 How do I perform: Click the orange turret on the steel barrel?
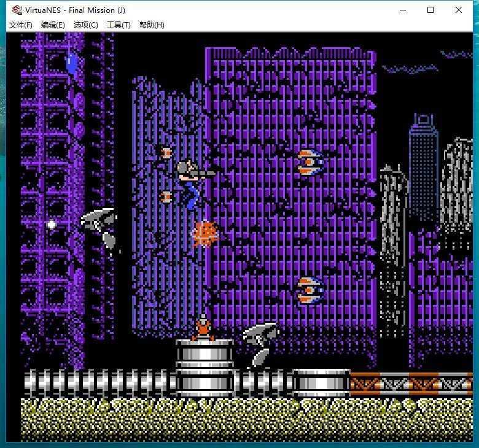(203, 328)
